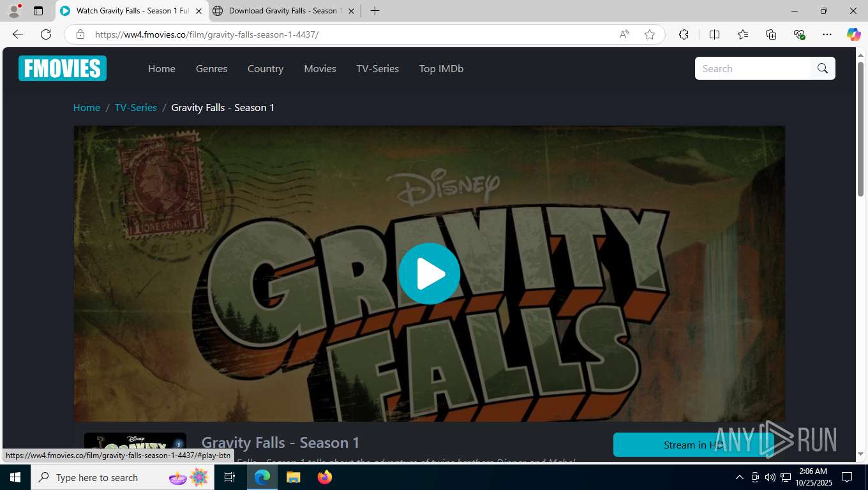Click the FMOVIES logo
The height and width of the screenshot is (490, 868).
pyautogui.click(x=63, y=68)
